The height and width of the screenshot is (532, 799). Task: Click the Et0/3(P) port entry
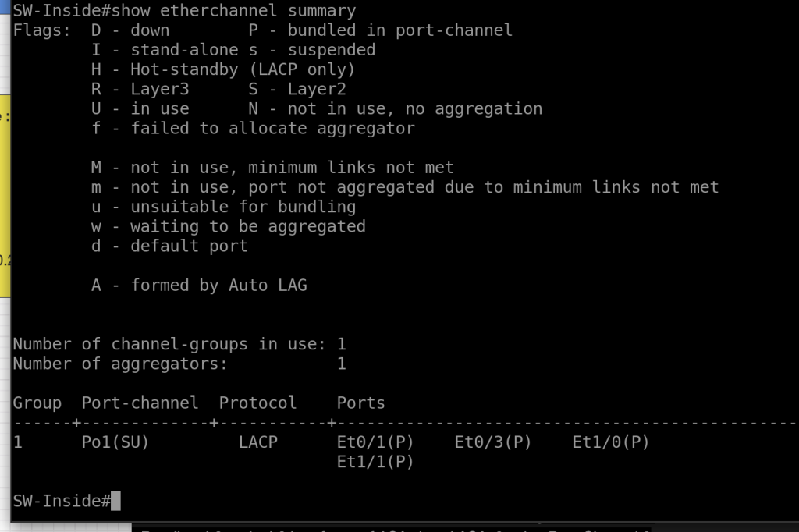point(493,442)
